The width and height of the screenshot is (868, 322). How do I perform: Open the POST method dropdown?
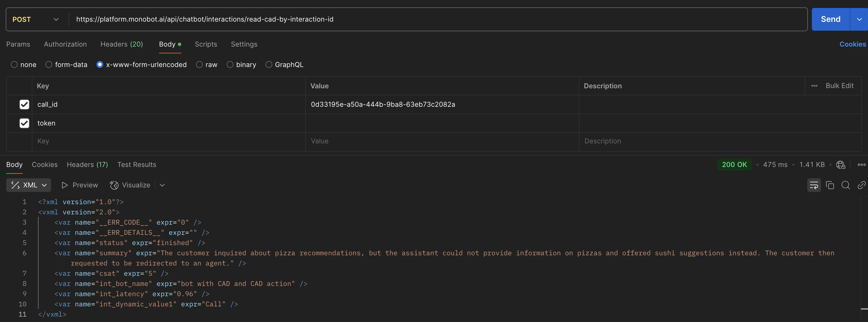[35, 19]
